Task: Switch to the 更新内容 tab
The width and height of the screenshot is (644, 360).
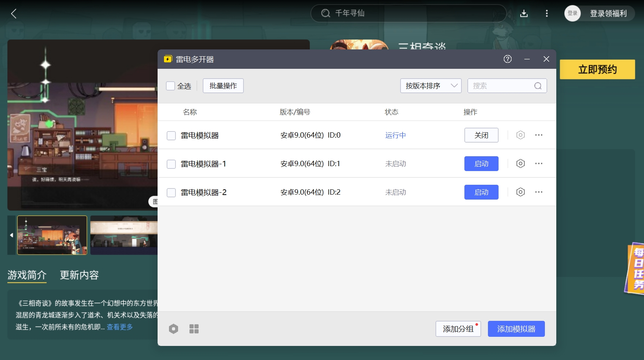Action: pyautogui.click(x=79, y=275)
